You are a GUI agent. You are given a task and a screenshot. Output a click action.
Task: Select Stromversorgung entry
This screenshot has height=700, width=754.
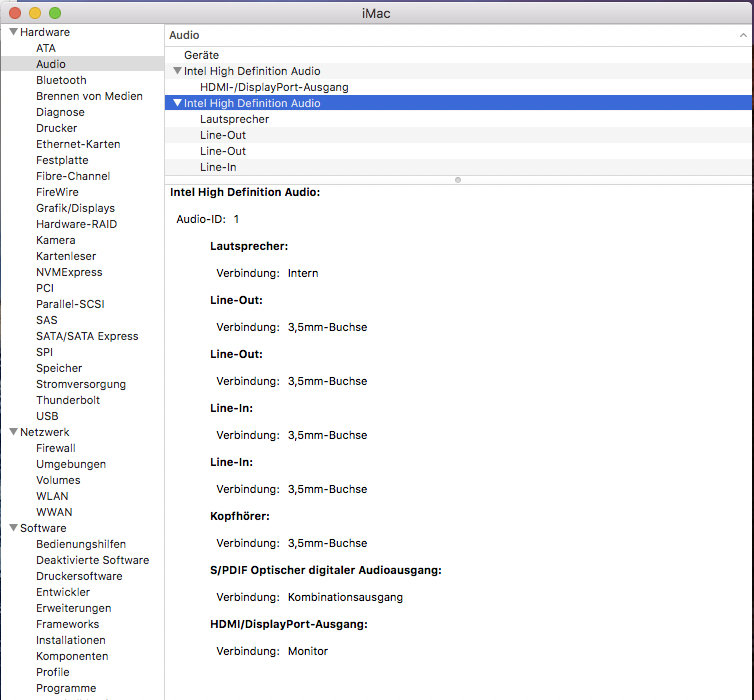pos(81,384)
